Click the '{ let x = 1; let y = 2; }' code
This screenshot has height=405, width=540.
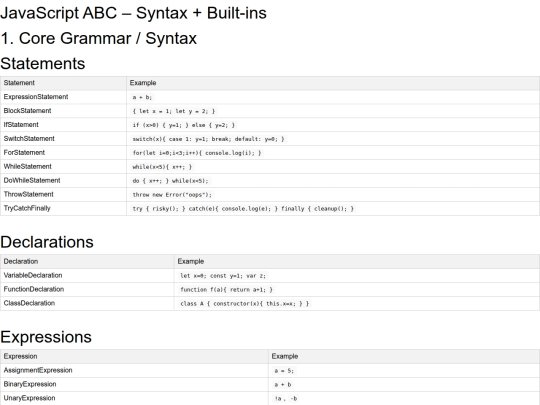pos(174,111)
